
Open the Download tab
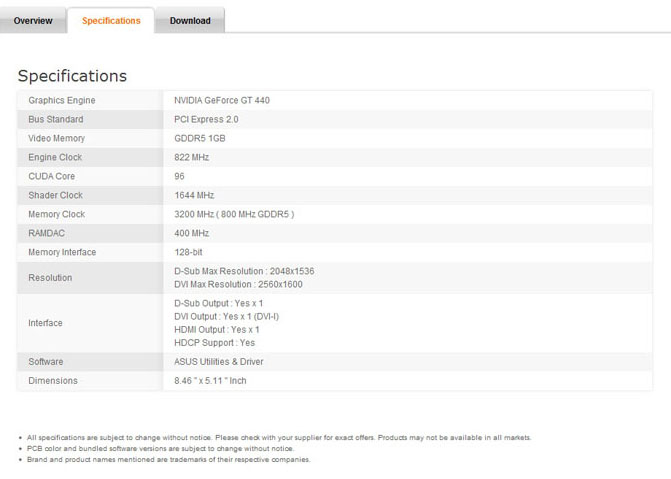coord(190,20)
